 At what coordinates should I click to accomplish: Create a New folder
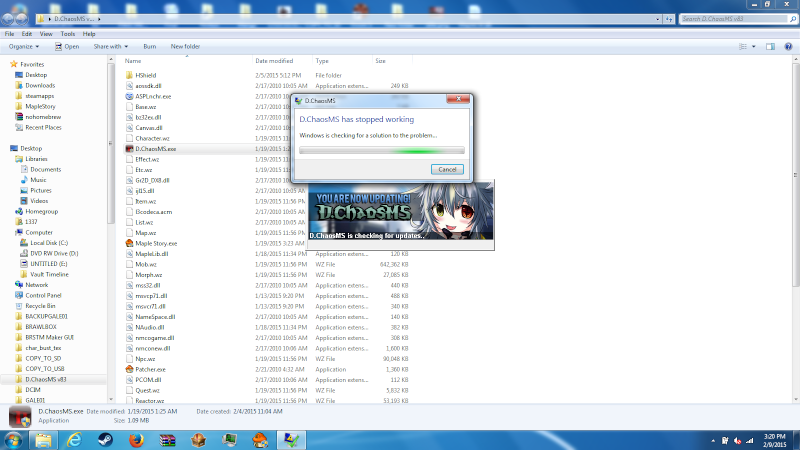[185, 46]
